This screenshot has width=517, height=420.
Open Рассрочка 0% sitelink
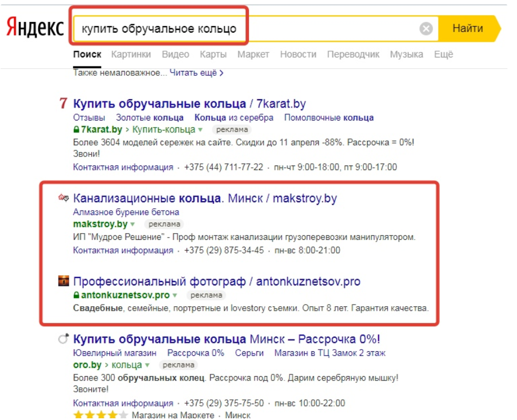coord(195,353)
